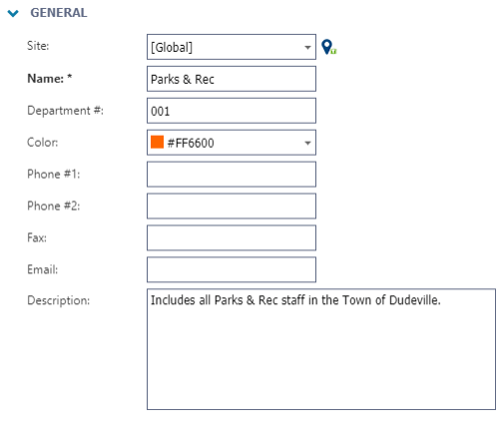Open the Site dropdown arrow
504x422 pixels.
(x=307, y=47)
